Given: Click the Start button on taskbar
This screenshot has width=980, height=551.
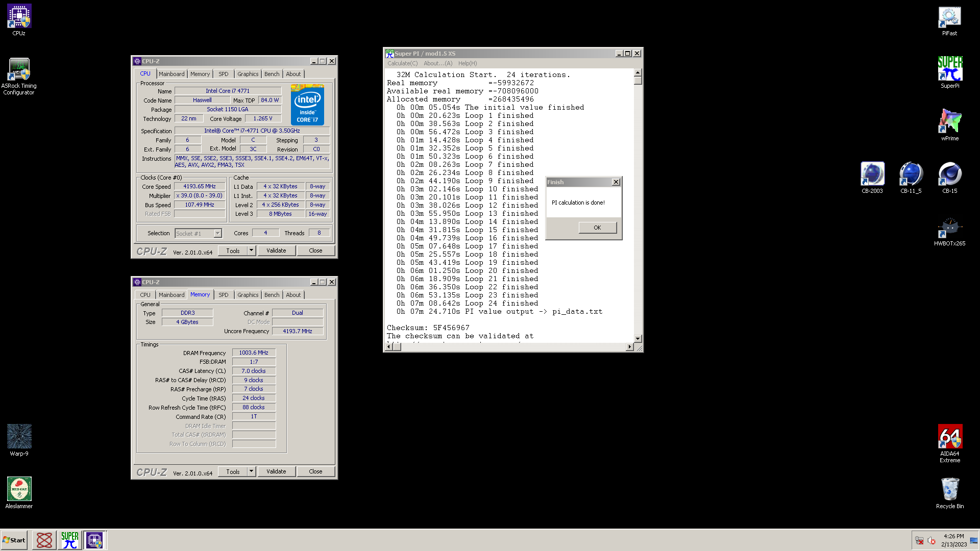Looking at the screenshot, I should [x=14, y=540].
